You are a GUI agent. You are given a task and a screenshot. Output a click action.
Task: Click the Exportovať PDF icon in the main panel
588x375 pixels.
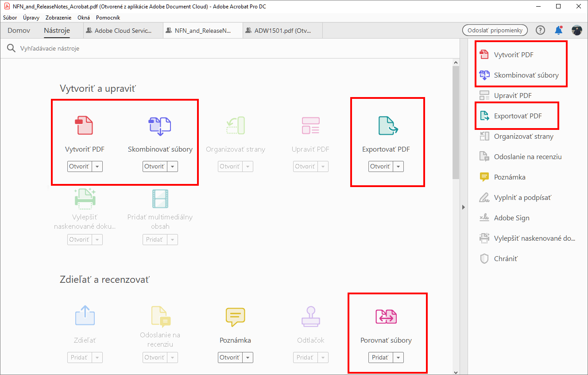click(x=388, y=125)
